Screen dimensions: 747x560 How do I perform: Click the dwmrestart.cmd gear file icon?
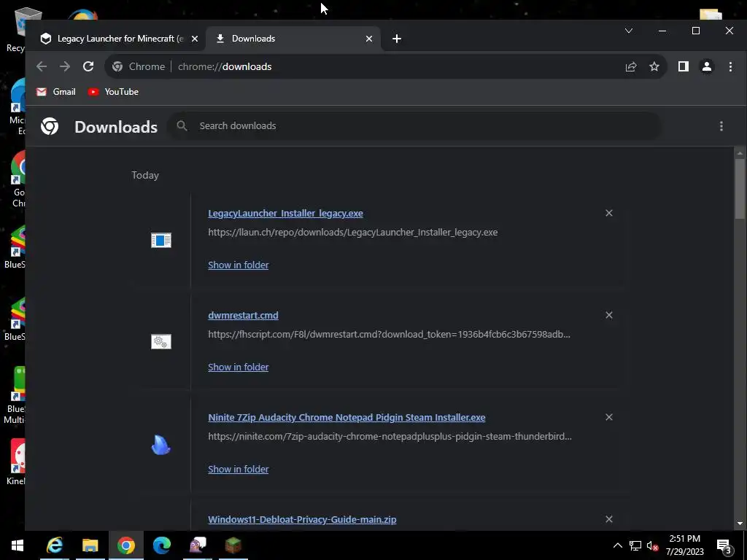[161, 341]
